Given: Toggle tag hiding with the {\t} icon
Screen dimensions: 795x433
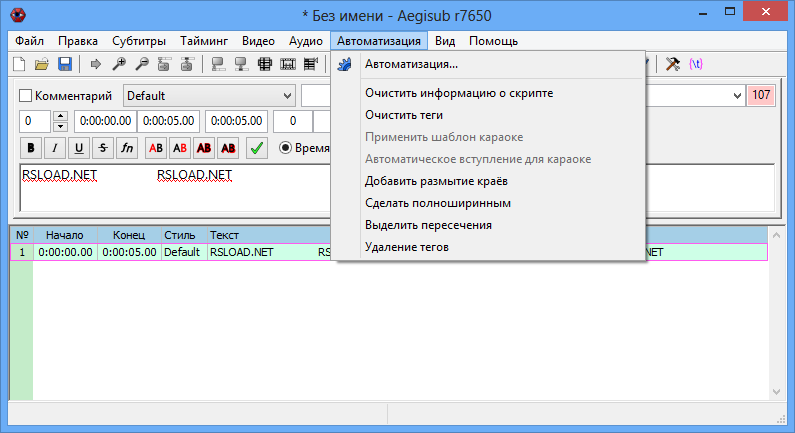Looking at the screenshot, I should pyautogui.click(x=696, y=64).
